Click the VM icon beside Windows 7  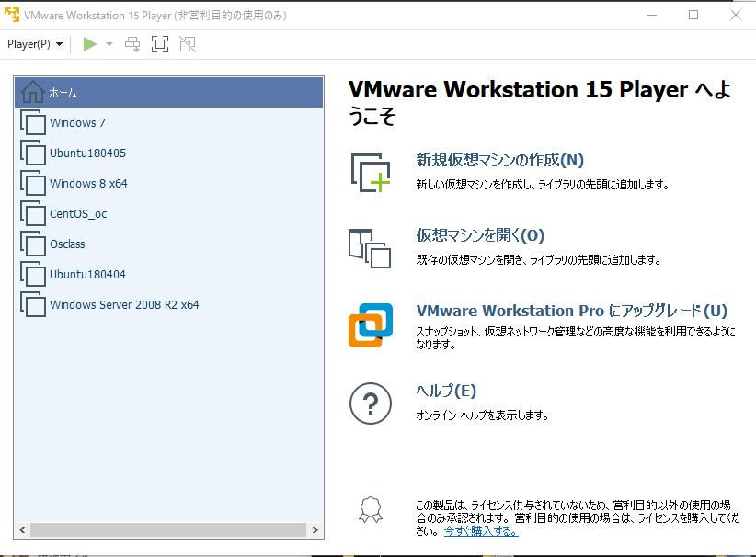tap(33, 122)
